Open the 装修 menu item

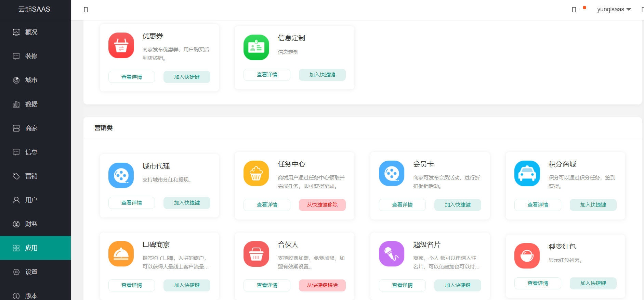click(35, 56)
